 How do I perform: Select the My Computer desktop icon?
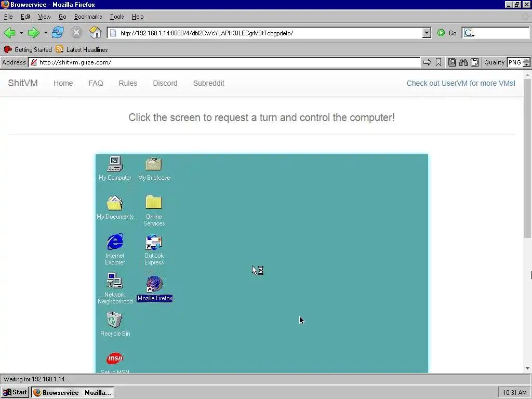pyautogui.click(x=115, y=168)
